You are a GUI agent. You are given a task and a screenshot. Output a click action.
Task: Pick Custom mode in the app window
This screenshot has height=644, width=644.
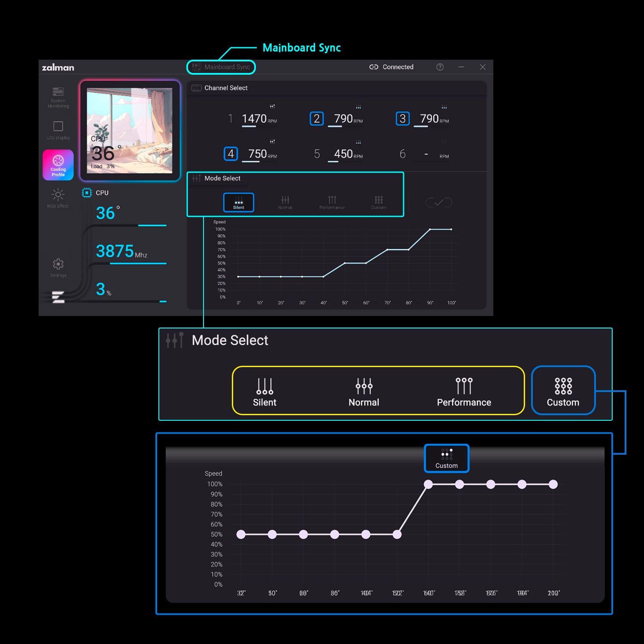(378, 202)
